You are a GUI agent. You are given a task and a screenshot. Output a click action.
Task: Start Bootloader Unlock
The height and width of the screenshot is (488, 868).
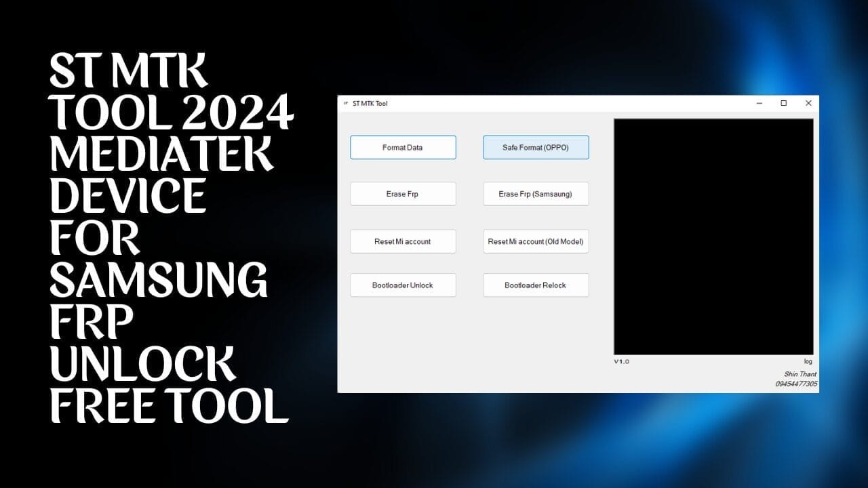click(403, 285)
